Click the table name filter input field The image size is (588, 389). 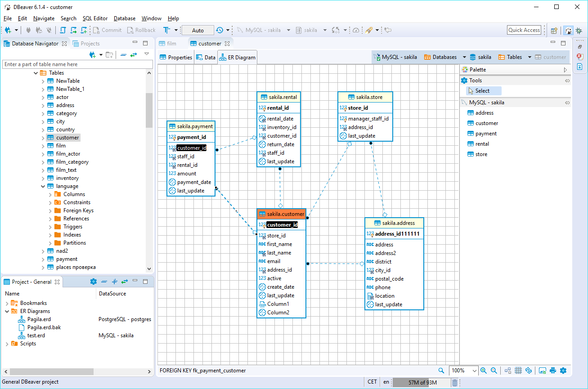(77, 64)
